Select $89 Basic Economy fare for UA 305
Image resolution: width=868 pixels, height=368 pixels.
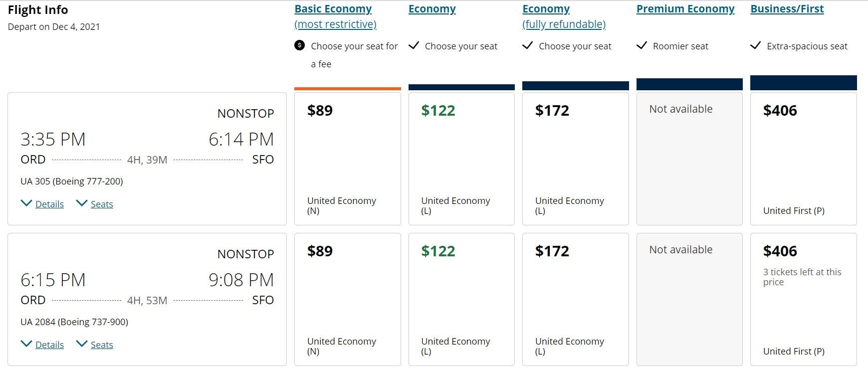click(347, 159)
